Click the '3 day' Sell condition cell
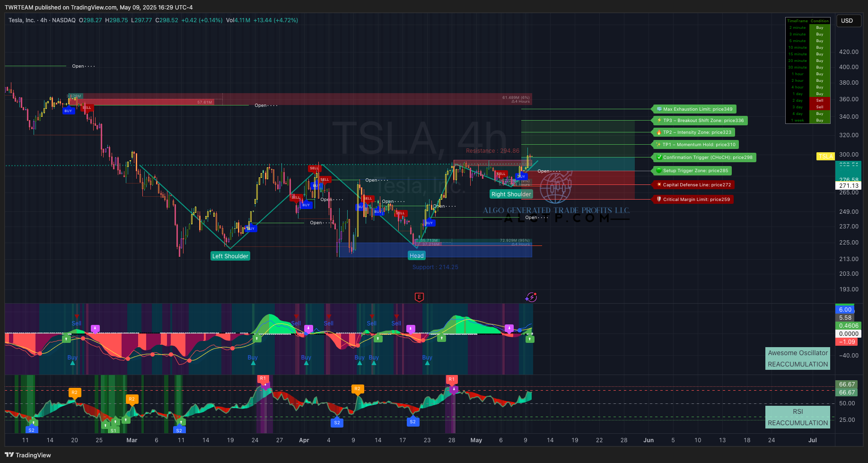 point(820,107)
